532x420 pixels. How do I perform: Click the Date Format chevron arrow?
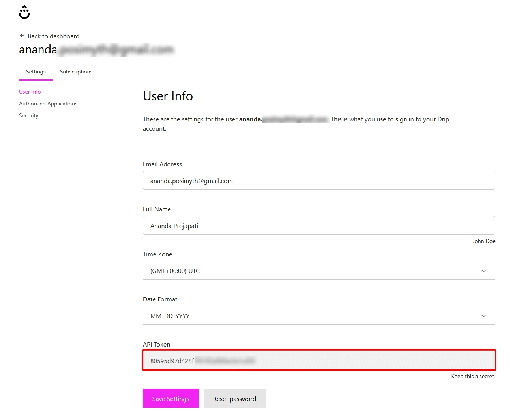[483, 316]
